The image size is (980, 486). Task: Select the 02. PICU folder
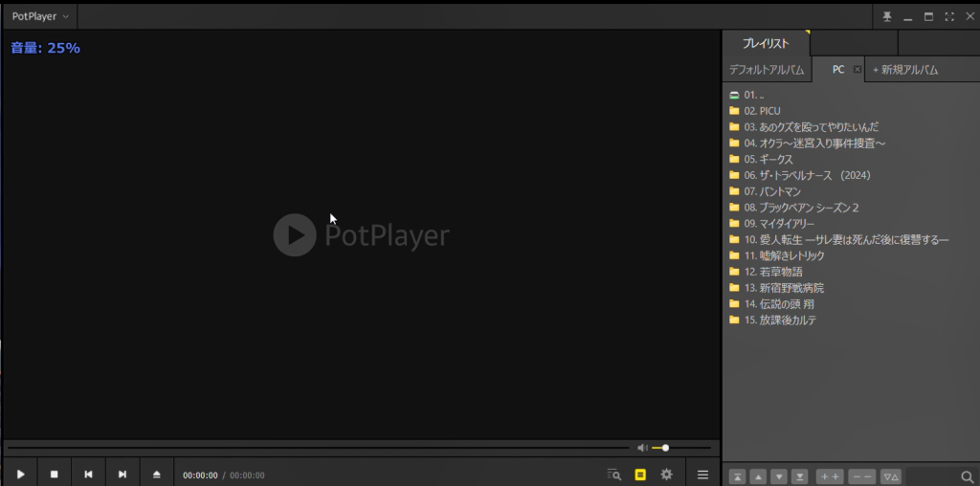pos(762,111)
